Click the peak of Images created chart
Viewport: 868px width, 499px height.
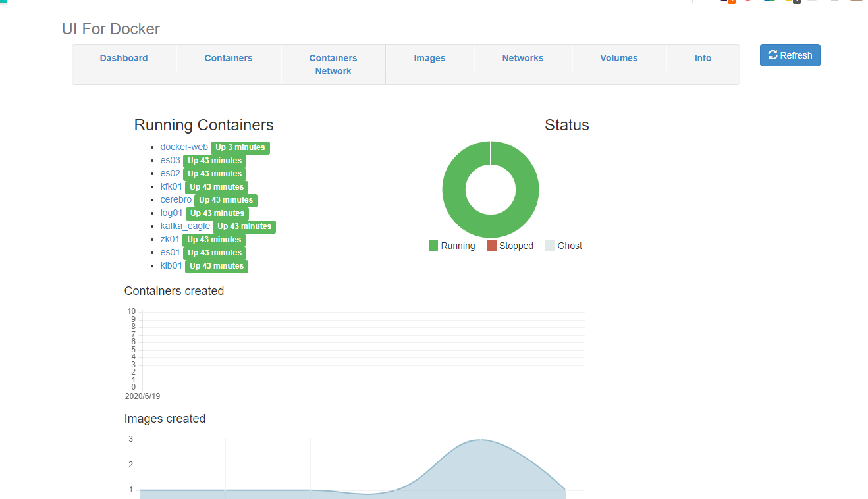point(481,440)
